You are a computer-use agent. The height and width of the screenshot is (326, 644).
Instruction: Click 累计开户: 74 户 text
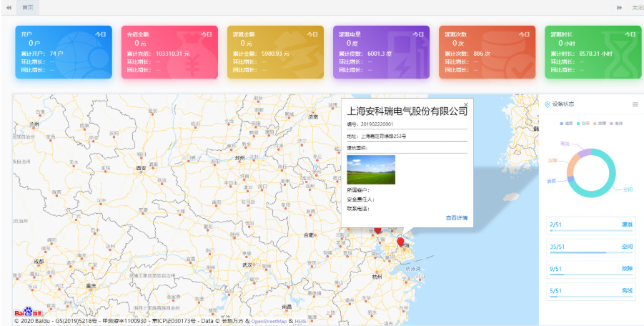(x=42, y=54)
